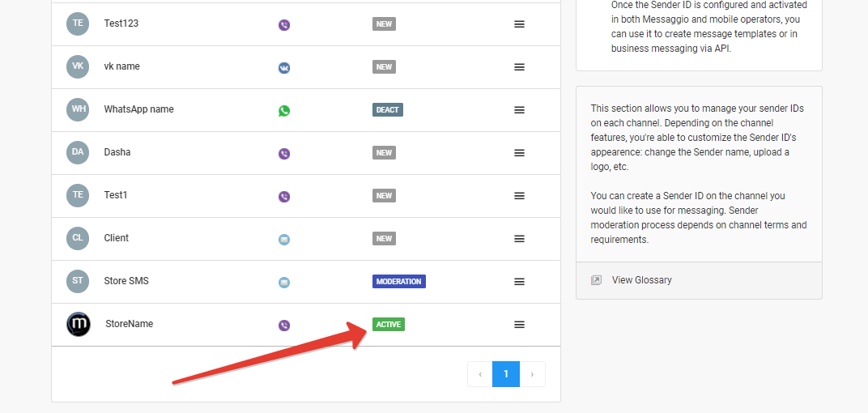
Task: Go to page 1 in pagination
Action: tap(506, 374)
